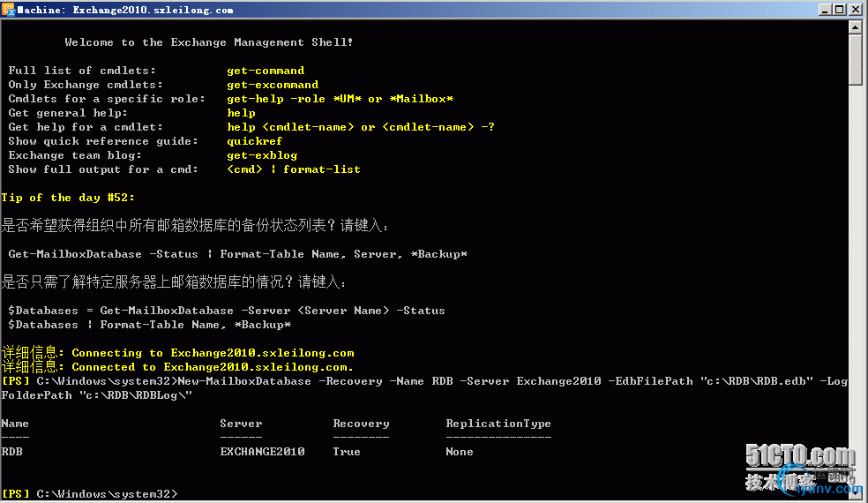Screen dimensions: 868x503
Task: Click the None value under ReplicationType
Action: pos(460,452)
